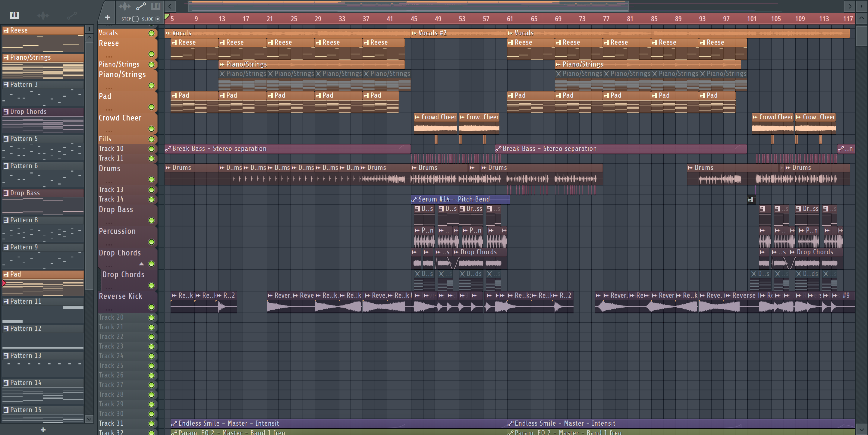Click the playlist vertical scroll down arrow

point(862,429)
